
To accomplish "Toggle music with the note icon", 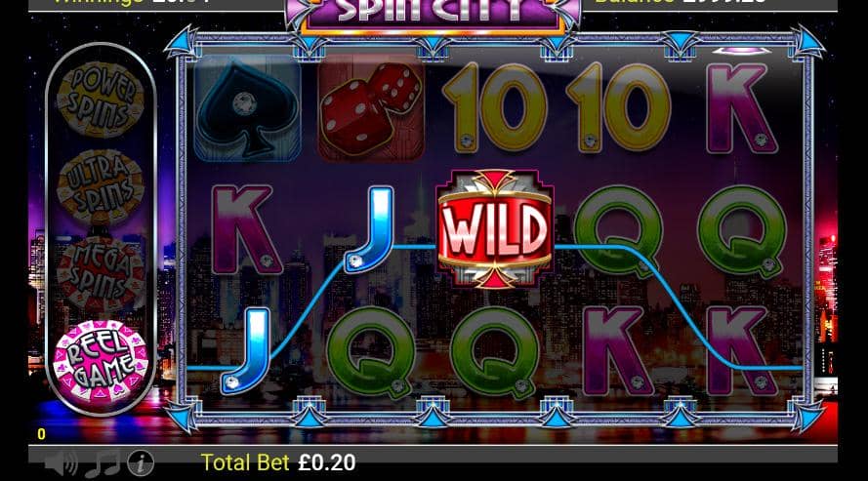I will click(103, 462).
